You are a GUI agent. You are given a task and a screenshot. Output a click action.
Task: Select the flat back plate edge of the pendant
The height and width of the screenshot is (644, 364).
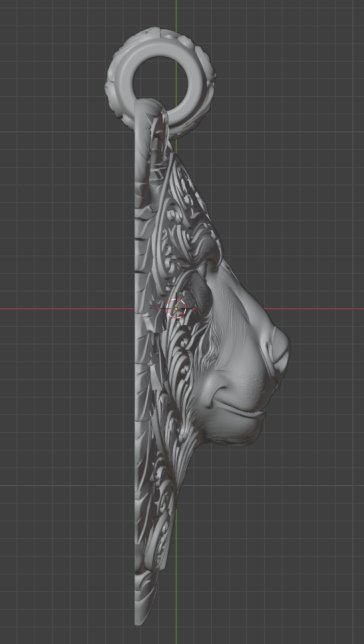click(x=137, y=361)
